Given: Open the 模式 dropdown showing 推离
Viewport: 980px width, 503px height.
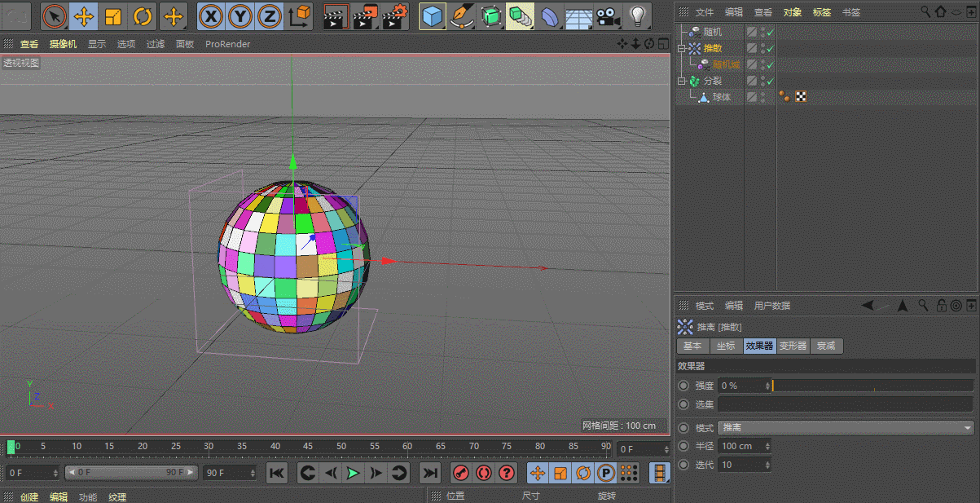Looking at the screenshot, I should [x=846, y=428].
